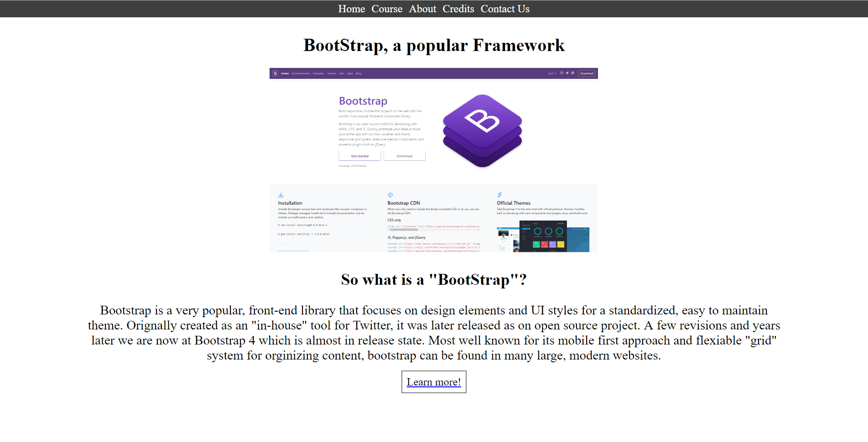Click the Official Themes preview thumbnail
Viewport: 868px width, 442px height.
pyautogui.click(x=543, y=236)
